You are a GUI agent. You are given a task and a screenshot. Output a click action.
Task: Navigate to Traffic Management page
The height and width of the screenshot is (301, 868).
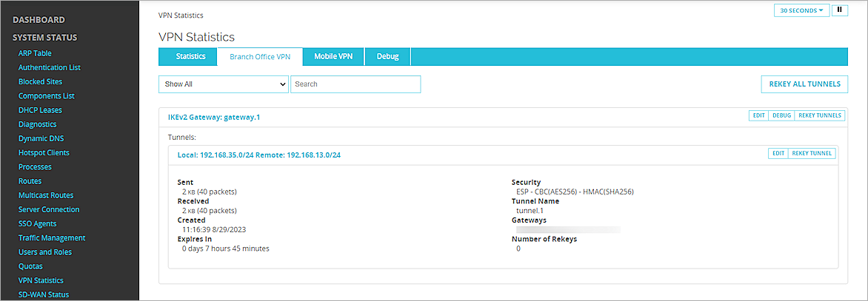tap(52, 238)
